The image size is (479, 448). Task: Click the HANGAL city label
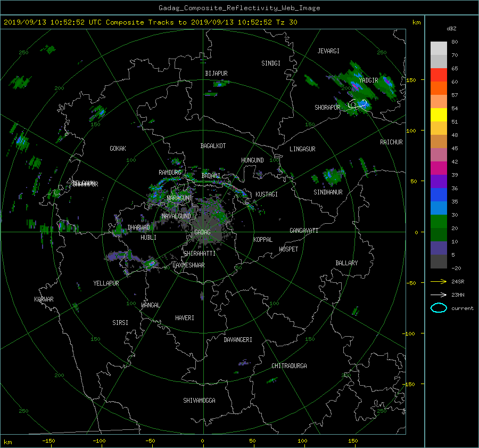point(150,305)
